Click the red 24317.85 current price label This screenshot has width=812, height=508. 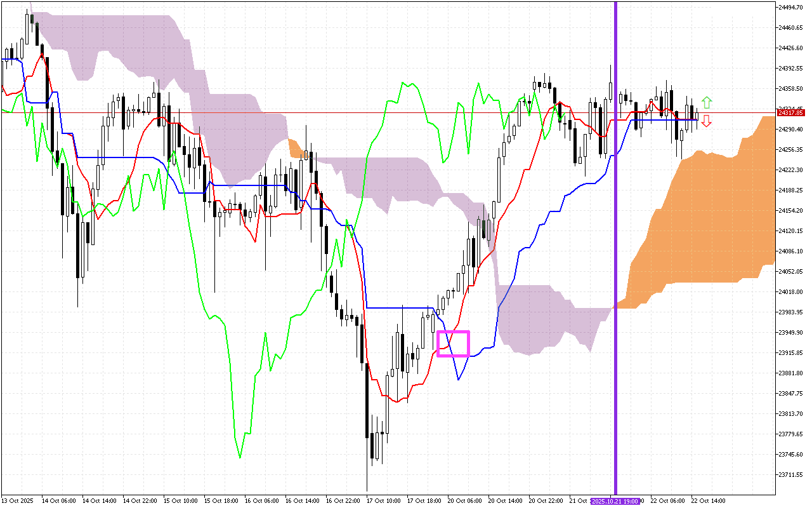coord(790,112)
